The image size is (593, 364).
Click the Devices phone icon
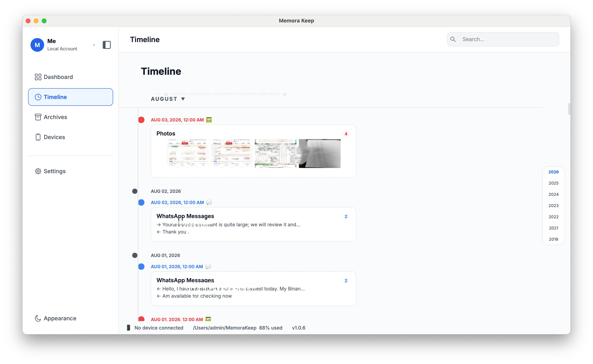[x=38, y=137]
